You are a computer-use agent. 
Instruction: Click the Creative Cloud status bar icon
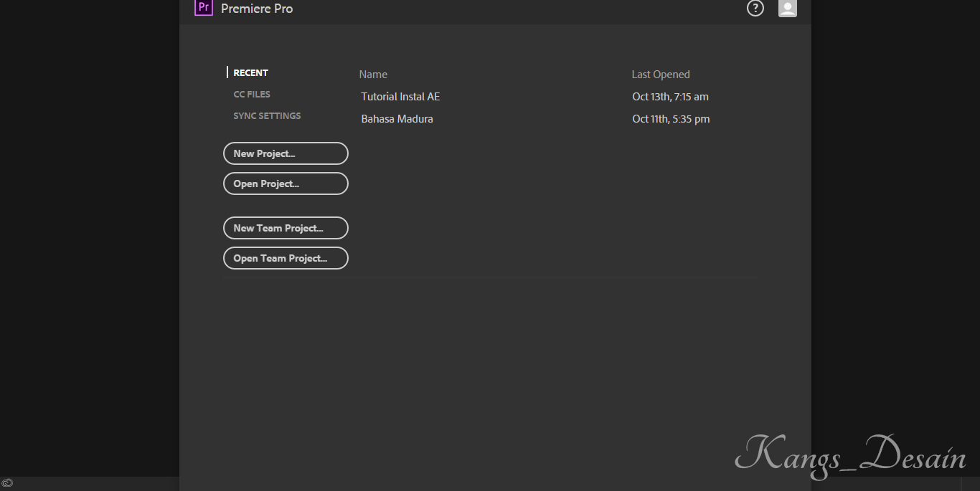click(7, 483)
